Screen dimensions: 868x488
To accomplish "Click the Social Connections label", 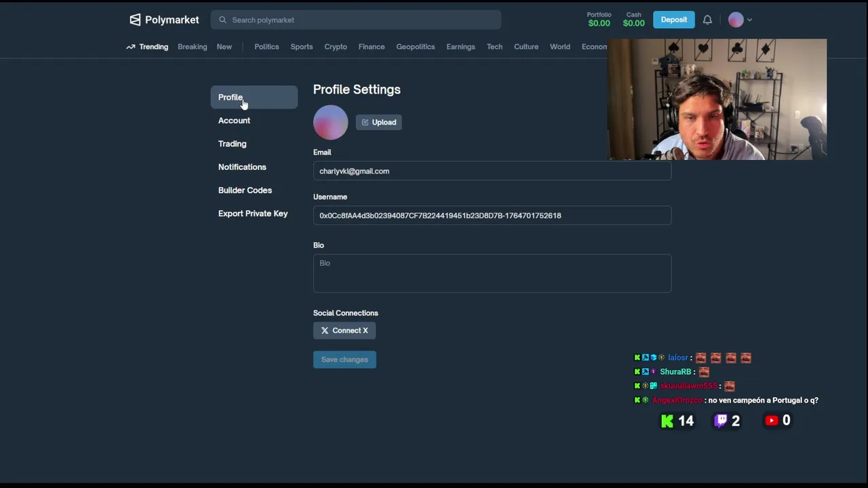I will pos(346,313).
